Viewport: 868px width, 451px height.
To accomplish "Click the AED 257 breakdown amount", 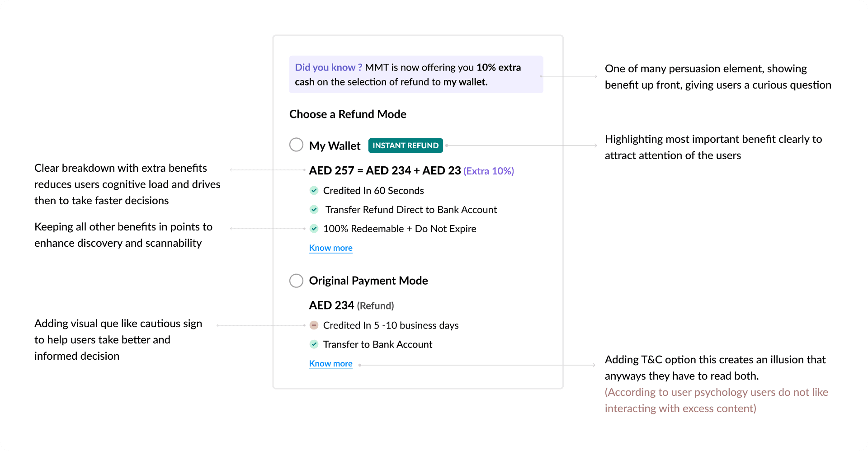I will (332, 171).
